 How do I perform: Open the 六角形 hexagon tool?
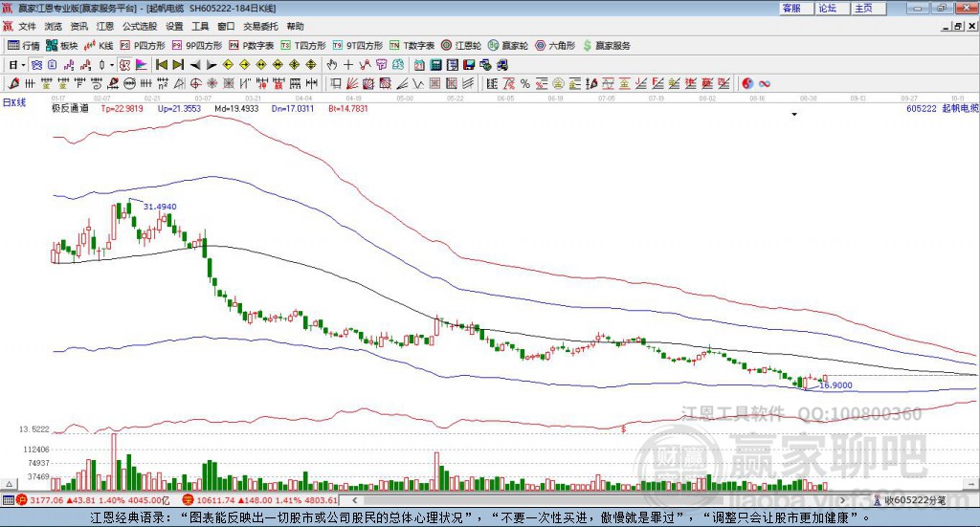tap(555, 46)
